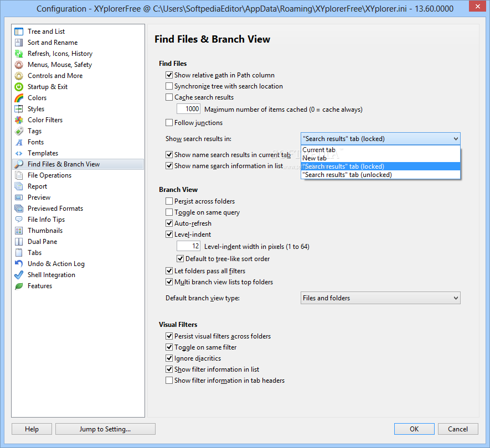This screenshot has width=490, height=448.
Task: Enable Synchronize tree with search location
Action: [169, 86]
